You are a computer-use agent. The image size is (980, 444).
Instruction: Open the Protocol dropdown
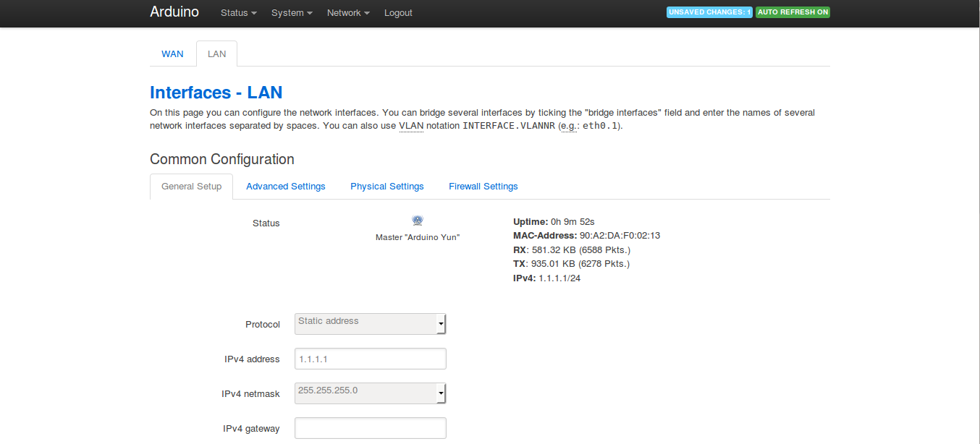(x=371, y=324)
